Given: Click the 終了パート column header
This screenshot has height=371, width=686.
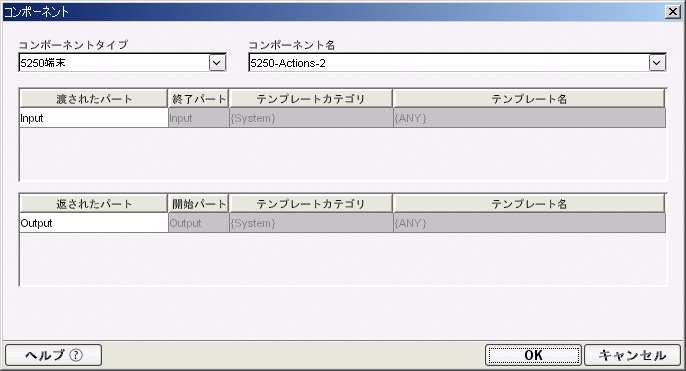Looking at the screenshot, I should tap(199, 99).
